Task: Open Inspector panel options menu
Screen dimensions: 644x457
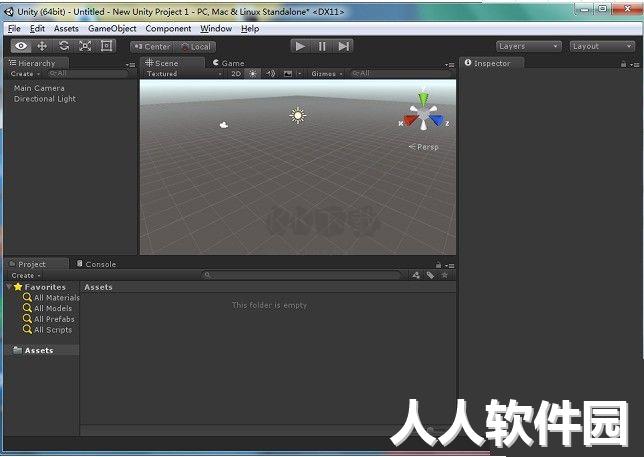Action: click(635, 65)
